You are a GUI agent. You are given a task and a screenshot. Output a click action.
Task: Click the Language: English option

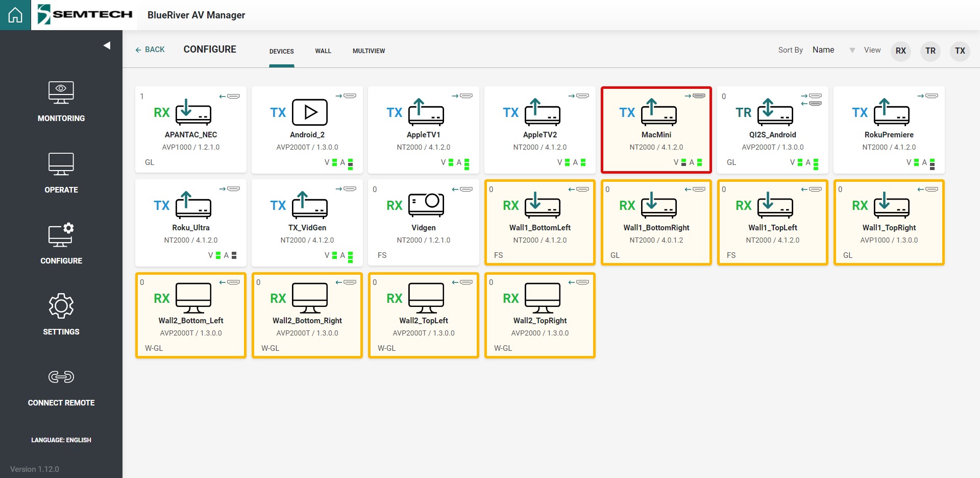[61, 440]
